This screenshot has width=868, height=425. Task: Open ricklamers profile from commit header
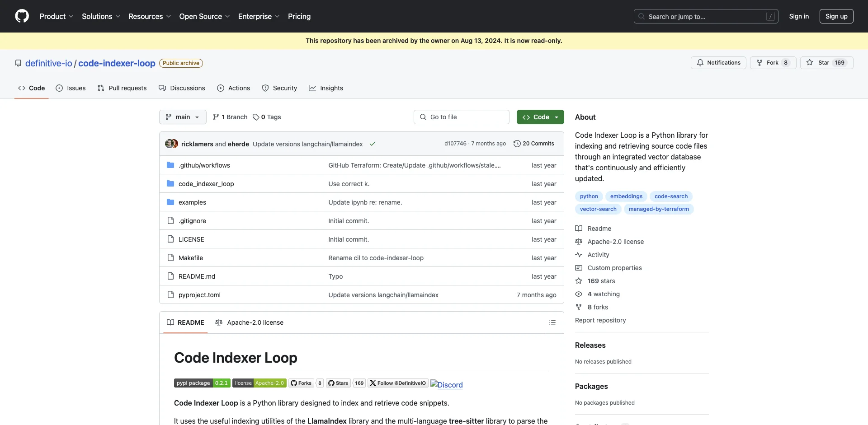click(197, 144)
